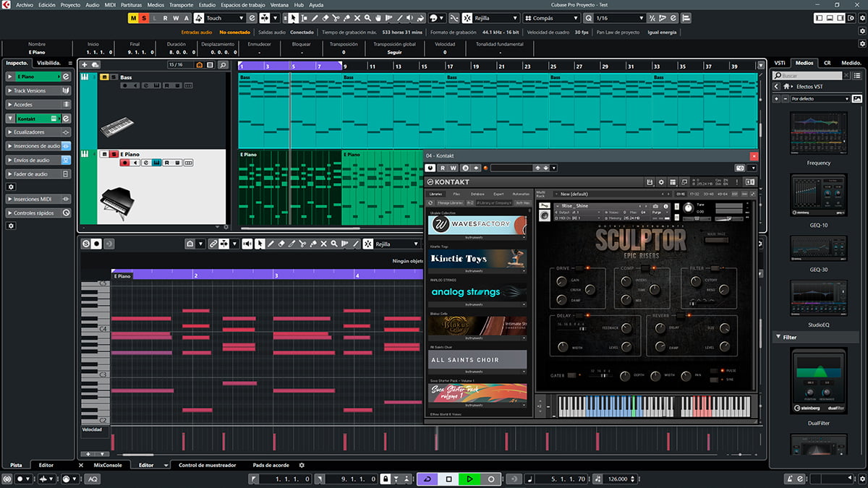Open the Kinetic Toys library in Kontakt

pyautogui.click(x=477, y=258)
